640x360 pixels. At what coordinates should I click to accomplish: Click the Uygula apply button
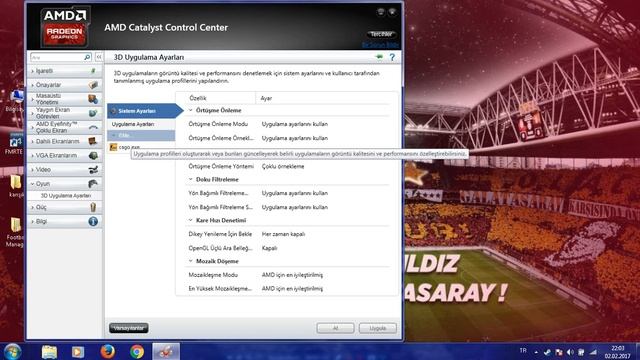tap(378, 328)
